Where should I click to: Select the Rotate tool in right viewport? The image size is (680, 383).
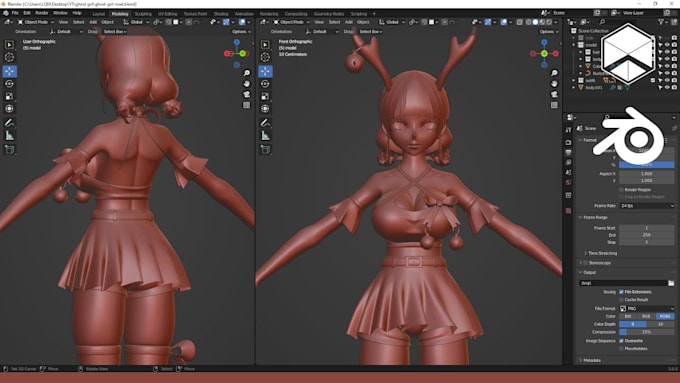[x=265, y=84]
